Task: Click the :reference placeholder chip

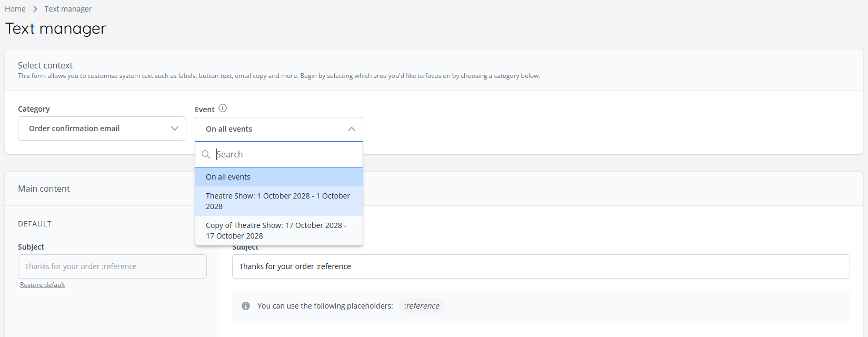Action: coord(422,306)
